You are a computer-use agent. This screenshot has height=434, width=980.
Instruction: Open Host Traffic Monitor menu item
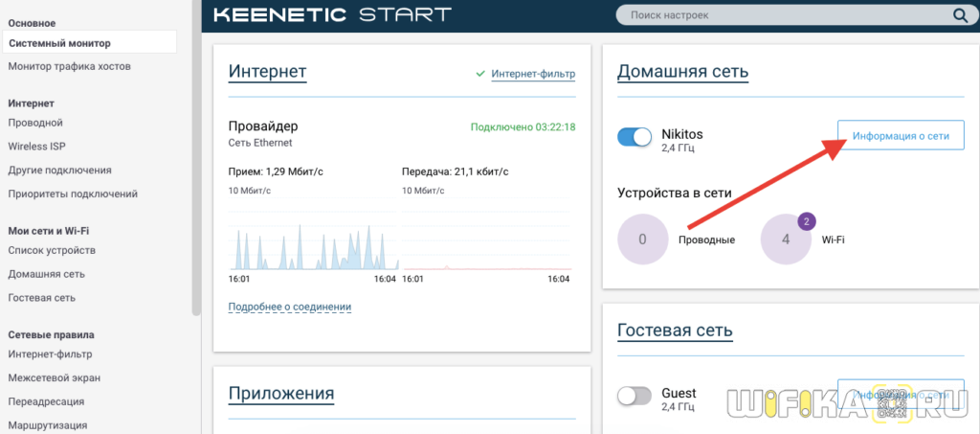[69, 66]
